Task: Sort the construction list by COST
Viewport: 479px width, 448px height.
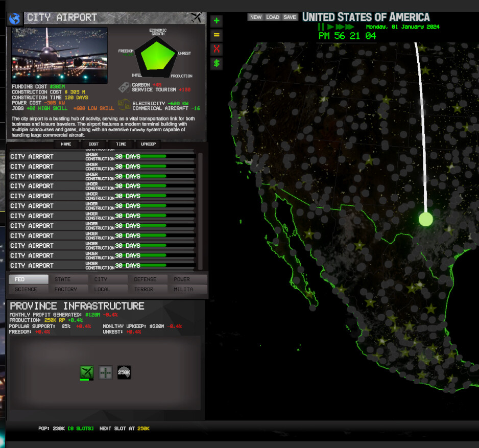Action: coord(93,144)
